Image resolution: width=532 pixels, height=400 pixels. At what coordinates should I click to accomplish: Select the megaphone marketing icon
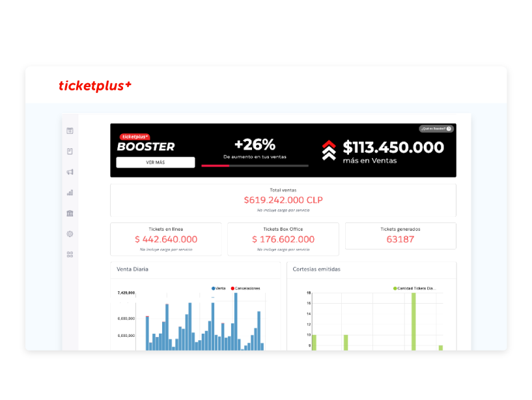[70, 172]
